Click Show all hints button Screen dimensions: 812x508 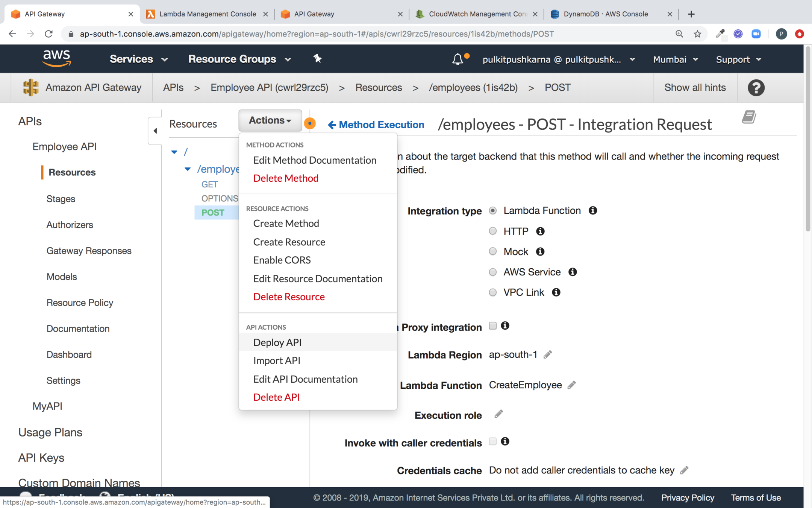tap(695, 88)
